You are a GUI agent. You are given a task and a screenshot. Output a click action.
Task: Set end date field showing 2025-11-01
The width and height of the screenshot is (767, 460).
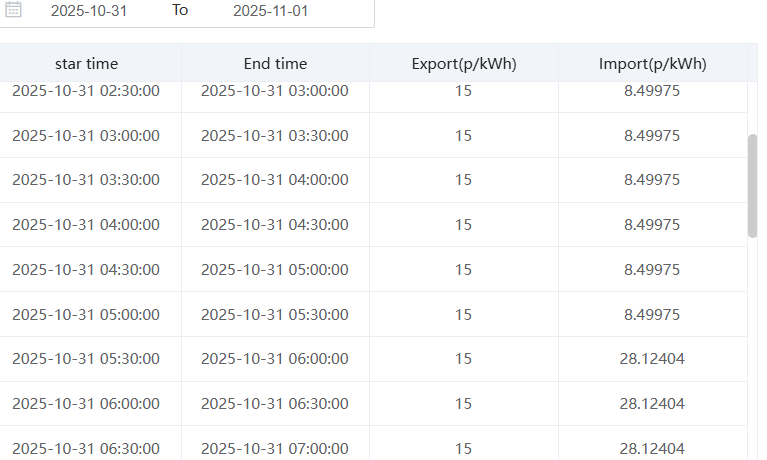(x=271, y=11)
